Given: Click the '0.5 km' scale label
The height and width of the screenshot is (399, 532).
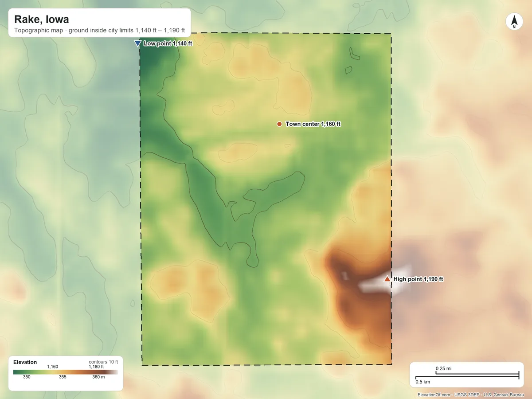Looking at the screenshot, I should coord(422,382).
